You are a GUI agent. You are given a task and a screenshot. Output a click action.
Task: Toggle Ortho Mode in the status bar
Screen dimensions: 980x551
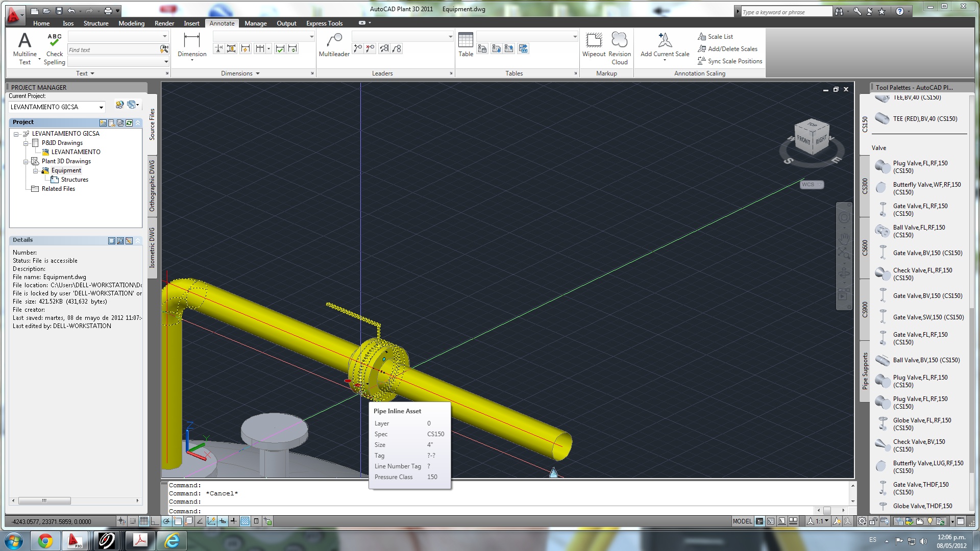click(x=155, y=521)
